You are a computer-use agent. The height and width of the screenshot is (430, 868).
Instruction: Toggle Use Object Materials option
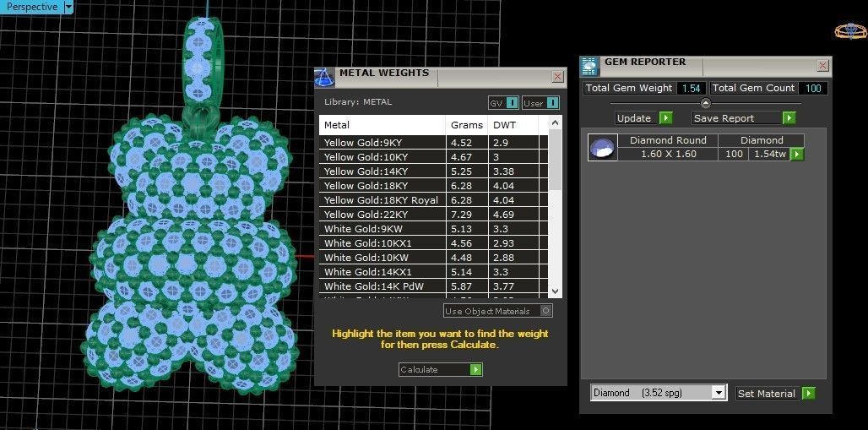point(497,311)
